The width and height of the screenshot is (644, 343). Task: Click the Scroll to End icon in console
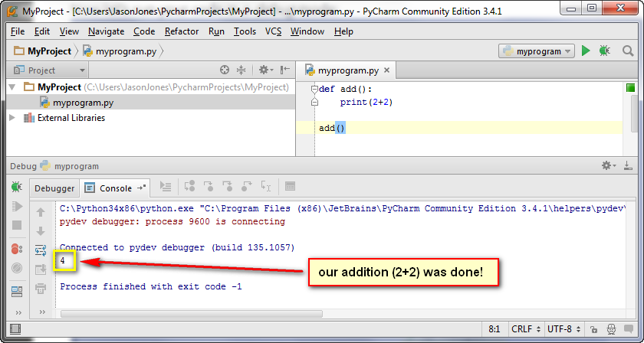[41, 269]
